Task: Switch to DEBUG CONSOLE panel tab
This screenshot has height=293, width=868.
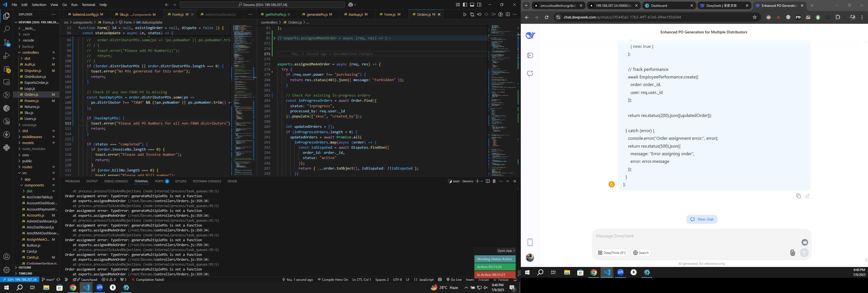Action: tap(116, 181)
